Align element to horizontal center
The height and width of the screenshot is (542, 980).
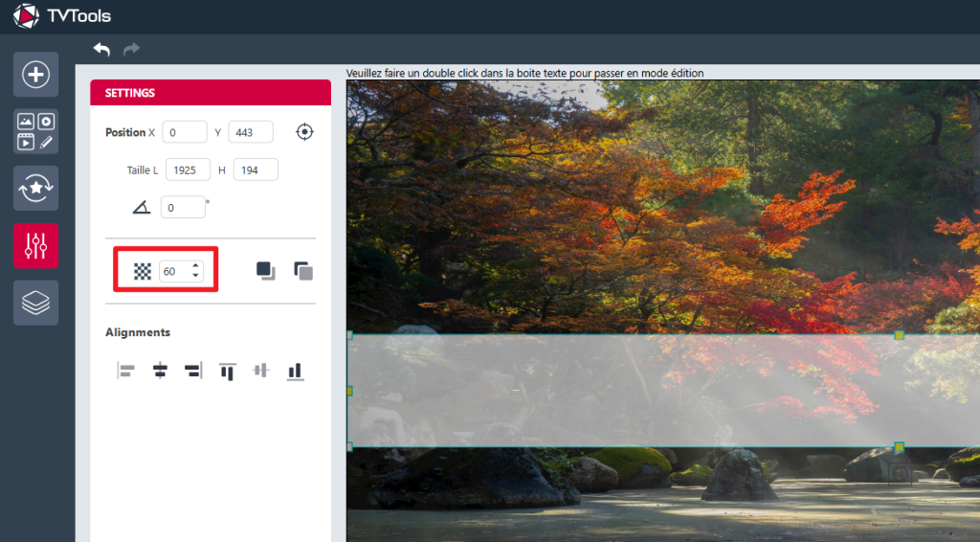pos(160,371)
